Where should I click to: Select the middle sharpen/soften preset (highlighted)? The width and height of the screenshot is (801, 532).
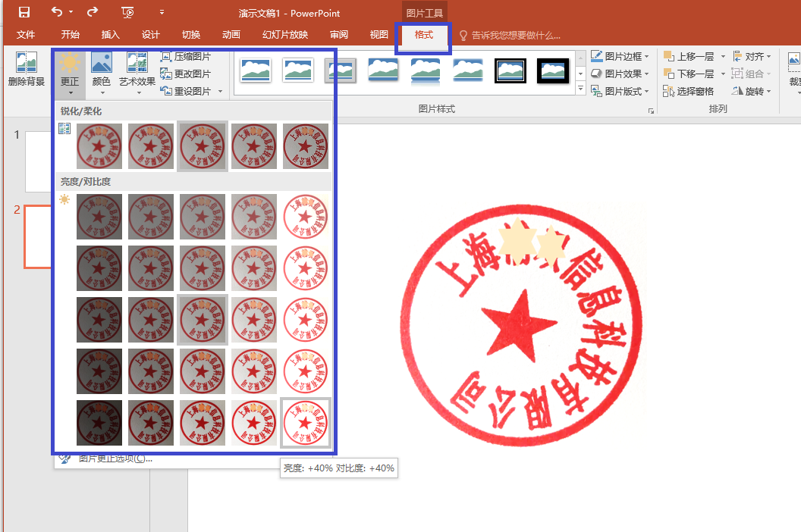[x=203, y=146]
